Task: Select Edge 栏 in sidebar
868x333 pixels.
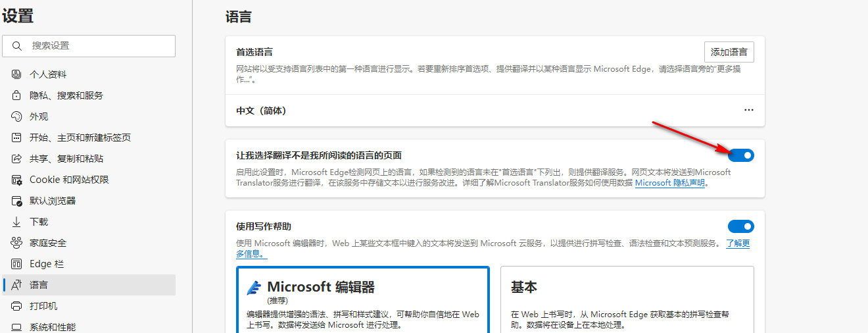Action: tap(89, 264)
